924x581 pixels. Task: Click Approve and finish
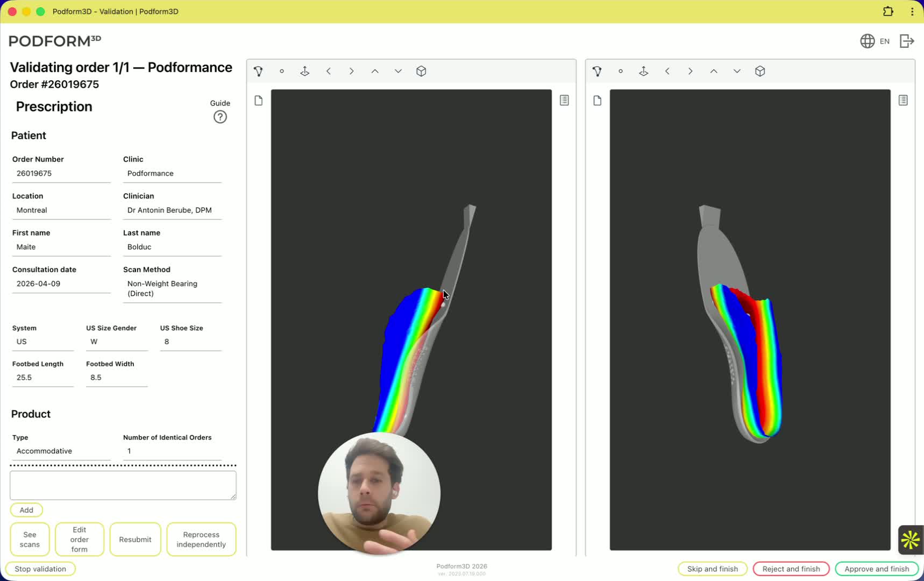(x=877, y=569)
